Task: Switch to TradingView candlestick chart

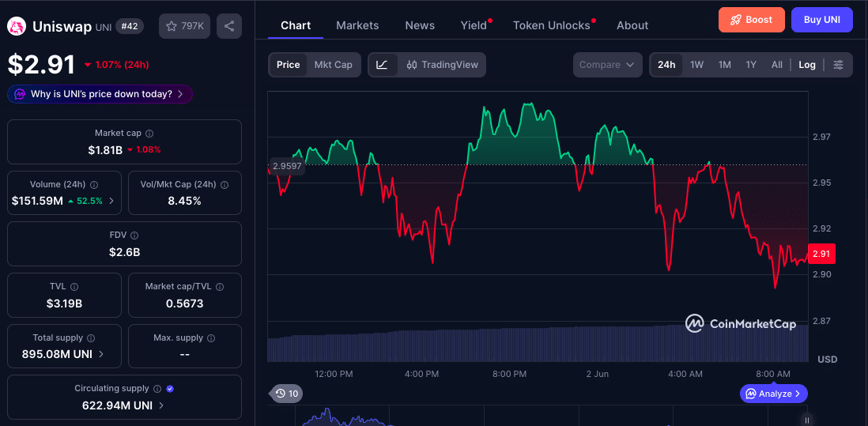Action: (x=442, y=65)
